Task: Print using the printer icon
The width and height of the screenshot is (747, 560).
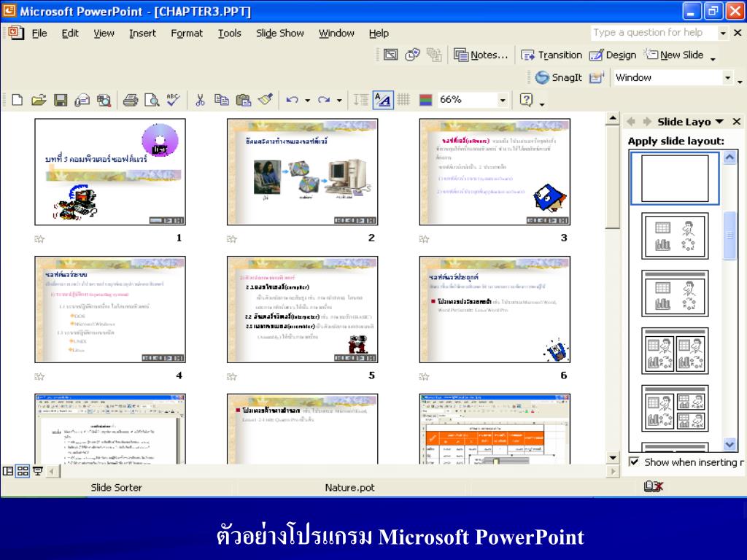Action: (130, 100)
